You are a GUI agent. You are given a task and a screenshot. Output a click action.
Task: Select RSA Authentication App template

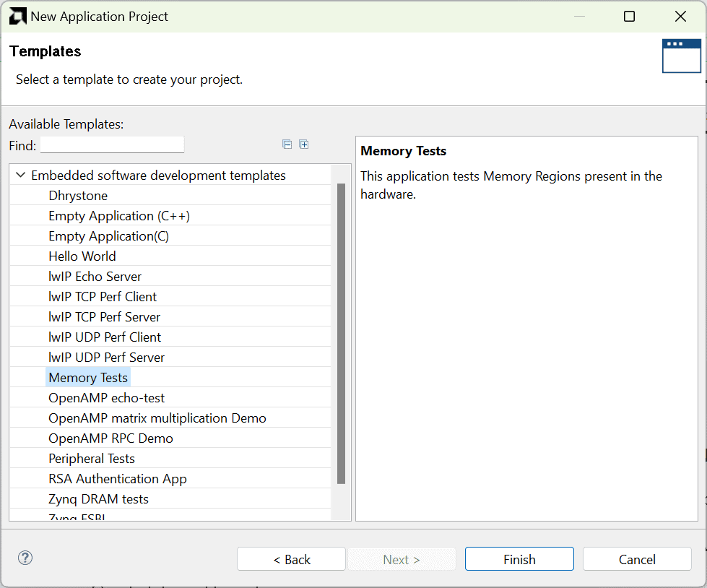click(118, 479)
